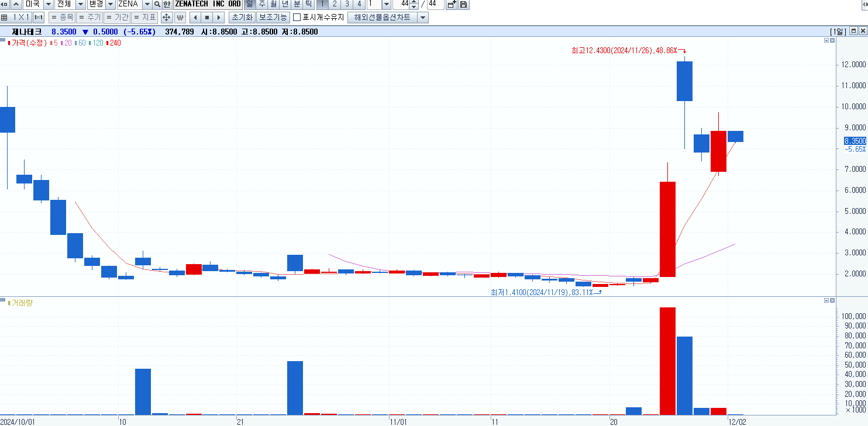Toggle the 지표 sync button
The height and width of the screenshot is (426, 868).
(144, 18)
